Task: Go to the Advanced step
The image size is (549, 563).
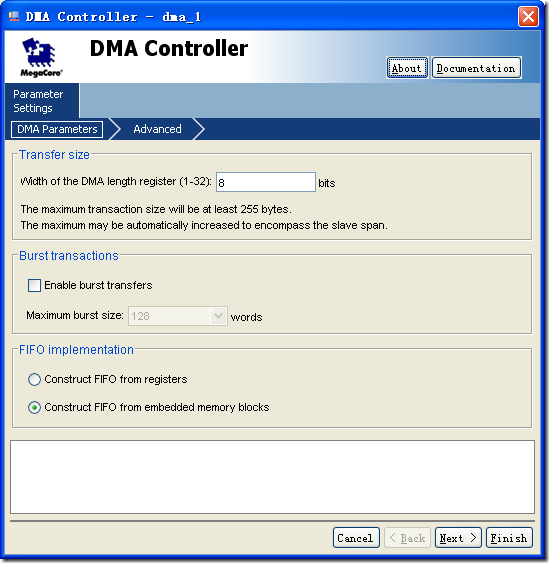Action: point(157,129)
